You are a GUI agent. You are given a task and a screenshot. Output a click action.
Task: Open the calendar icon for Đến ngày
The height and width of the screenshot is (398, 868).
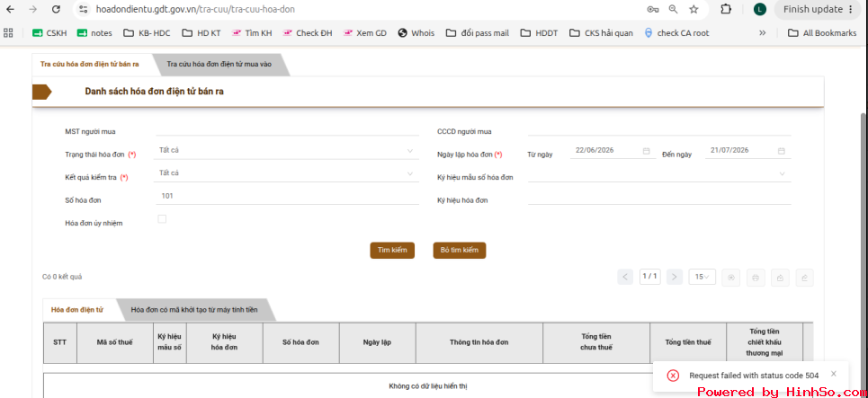[781, 151]
